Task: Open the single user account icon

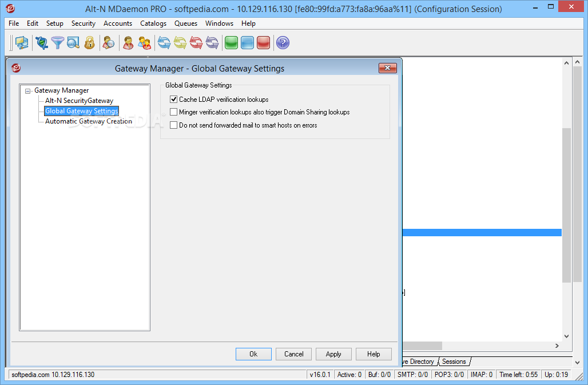Action: pyautogui.click(x=128, y=43)
